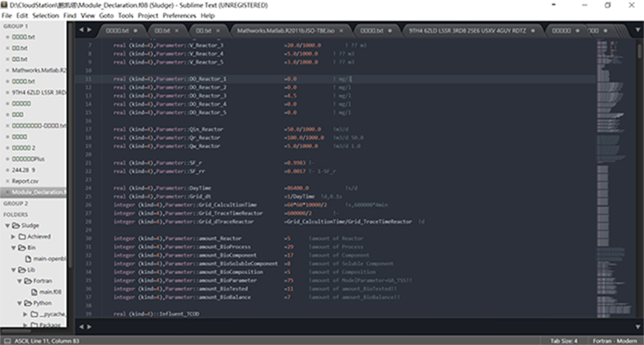
Task: Open the Preferences menu
Action: pyautogui.click(x=179, y=15)
